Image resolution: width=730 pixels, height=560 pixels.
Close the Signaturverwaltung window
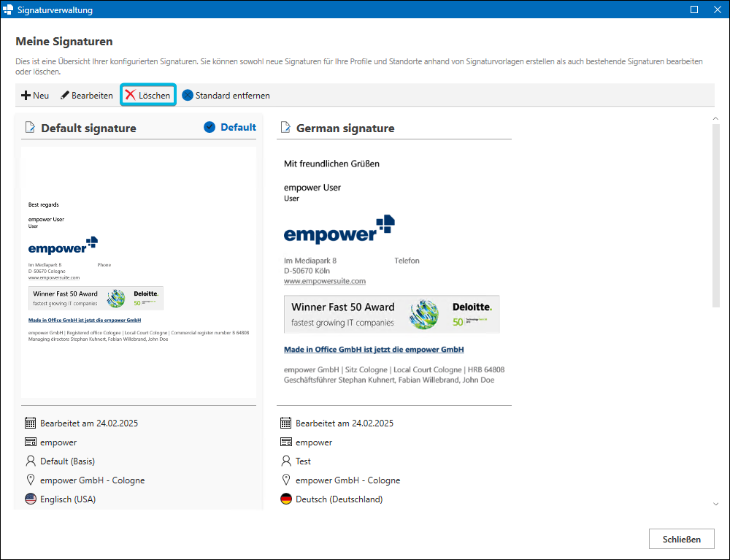click(718, 9)
